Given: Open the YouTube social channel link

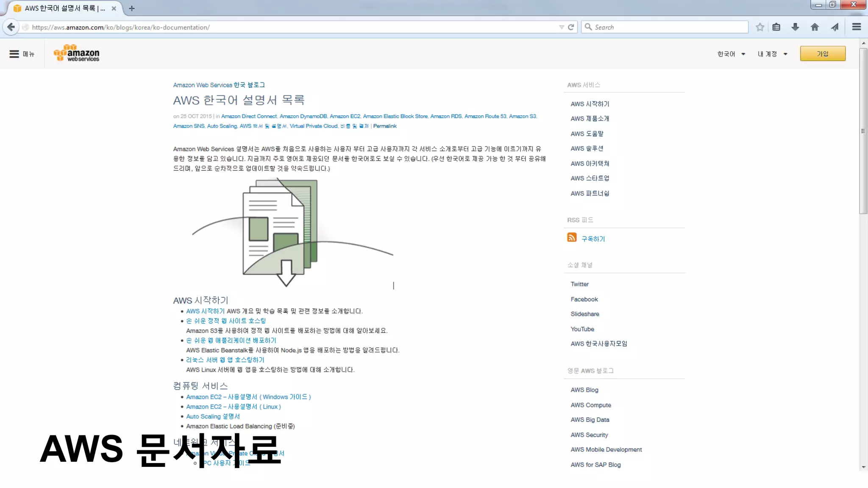Looking at the screenshot, I should (x=582, y=329).
